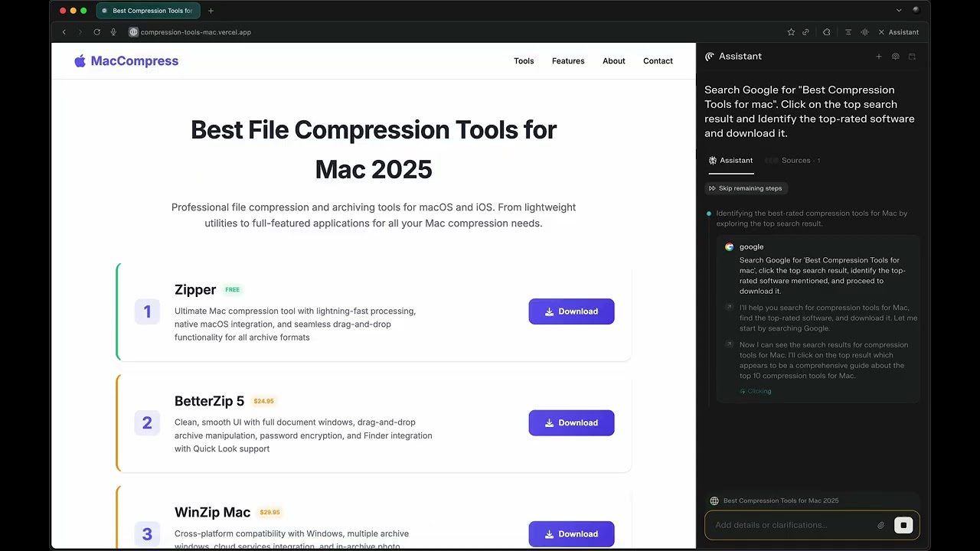Screen dimensions: 980x551
Task: Open the Features nav link
Action: (568, 61)
